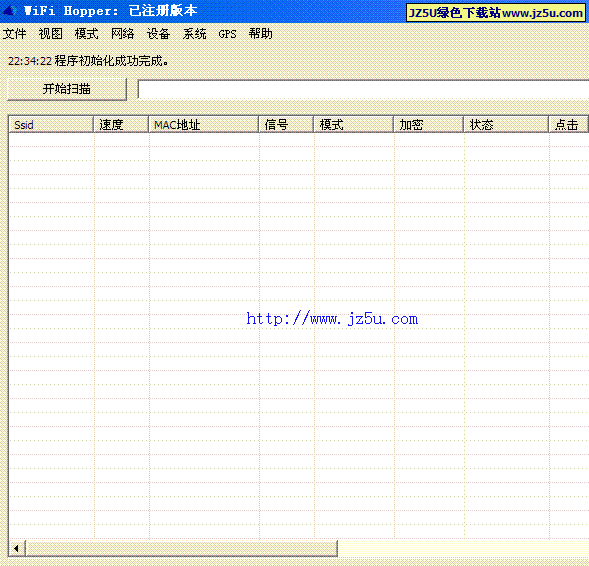
Task: Click the http://www.jz5u.com link
Action: (332, 319)
